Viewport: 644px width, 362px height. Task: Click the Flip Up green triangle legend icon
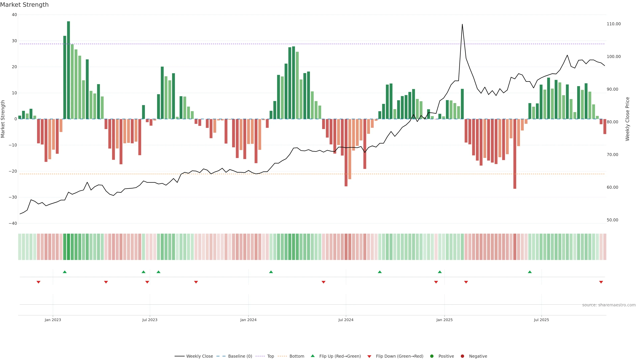[x=312, y=356]
